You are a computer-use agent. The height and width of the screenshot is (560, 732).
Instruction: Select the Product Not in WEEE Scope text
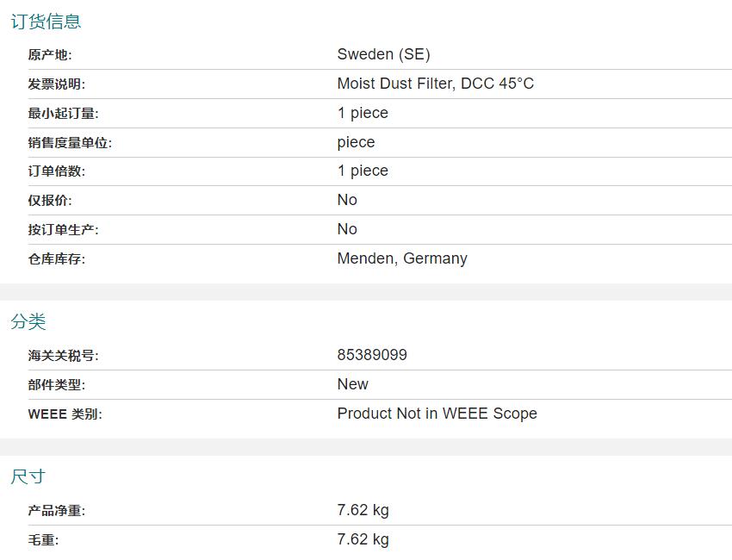pyautogui.click(x=437, y=414)
